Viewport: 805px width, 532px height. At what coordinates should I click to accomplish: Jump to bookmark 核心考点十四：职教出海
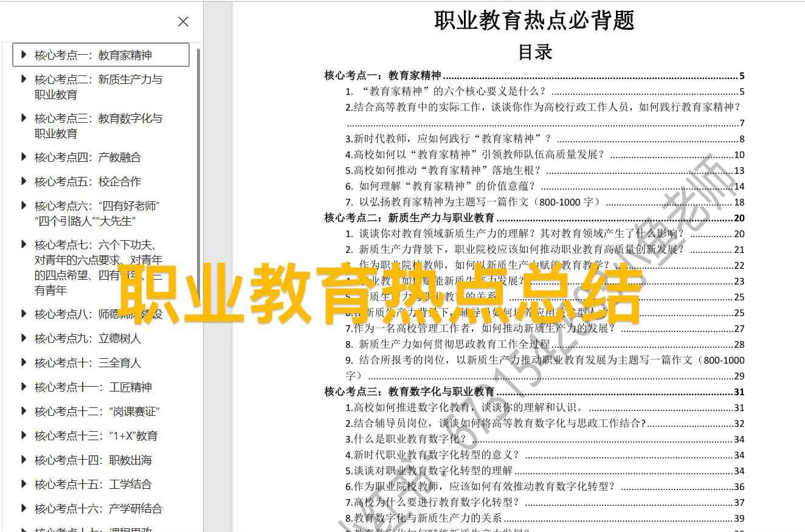(x=93, y=460)
